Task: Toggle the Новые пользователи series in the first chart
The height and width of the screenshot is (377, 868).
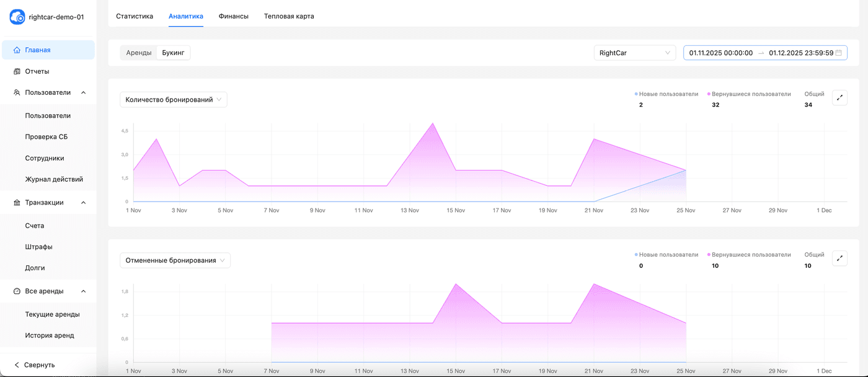Action: point(666,94)
